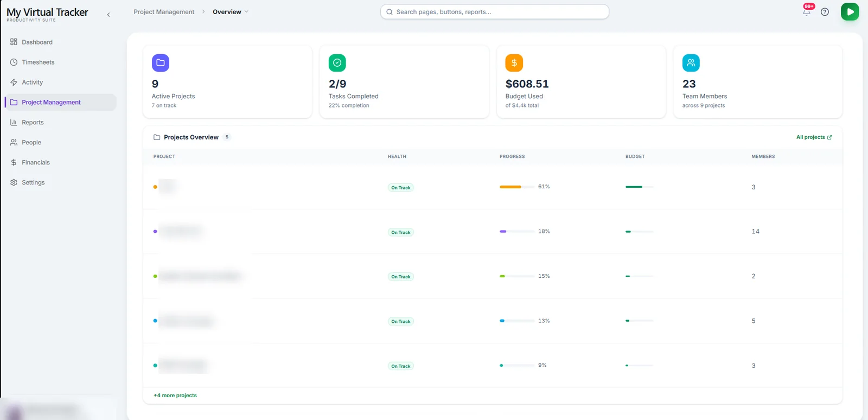This screenshot has width=868, height=420.
Task: Click the 61% progress bar
Action: point(517,187)
